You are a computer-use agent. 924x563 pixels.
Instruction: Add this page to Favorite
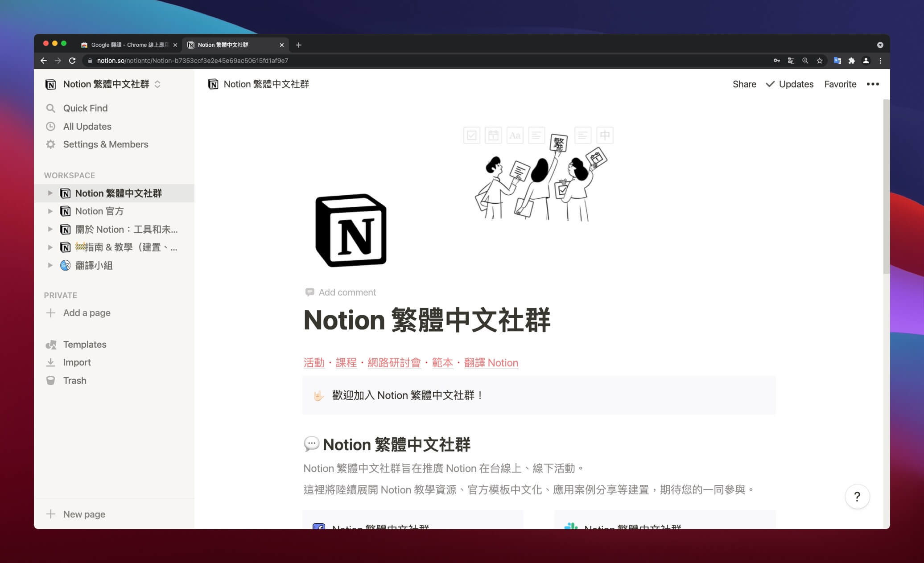click(840, 84)
